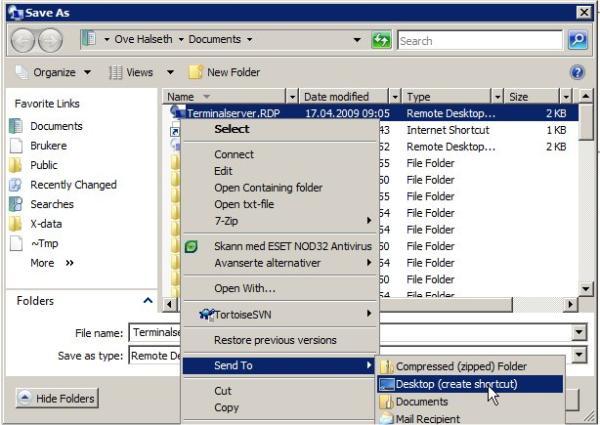The height and width of the screenshot is (425, 600).
Task: Click the TortoiseSVN icon in context menu
Action: [206, 314]
